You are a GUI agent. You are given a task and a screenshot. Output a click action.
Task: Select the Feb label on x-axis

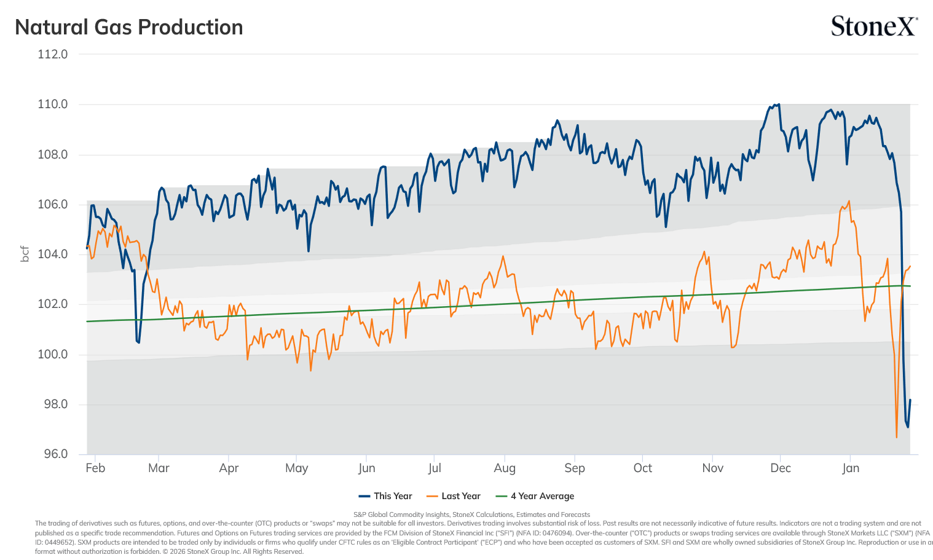[x=95, y=468]
